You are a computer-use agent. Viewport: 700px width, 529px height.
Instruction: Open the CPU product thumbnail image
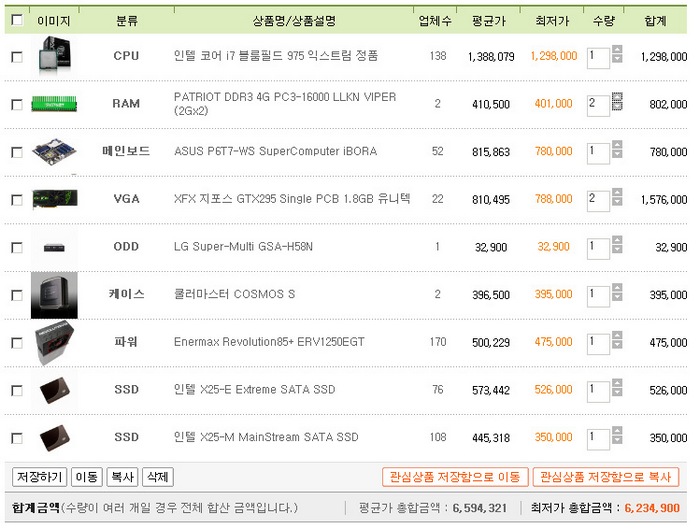pyautogui.click(x=54, y=56)
